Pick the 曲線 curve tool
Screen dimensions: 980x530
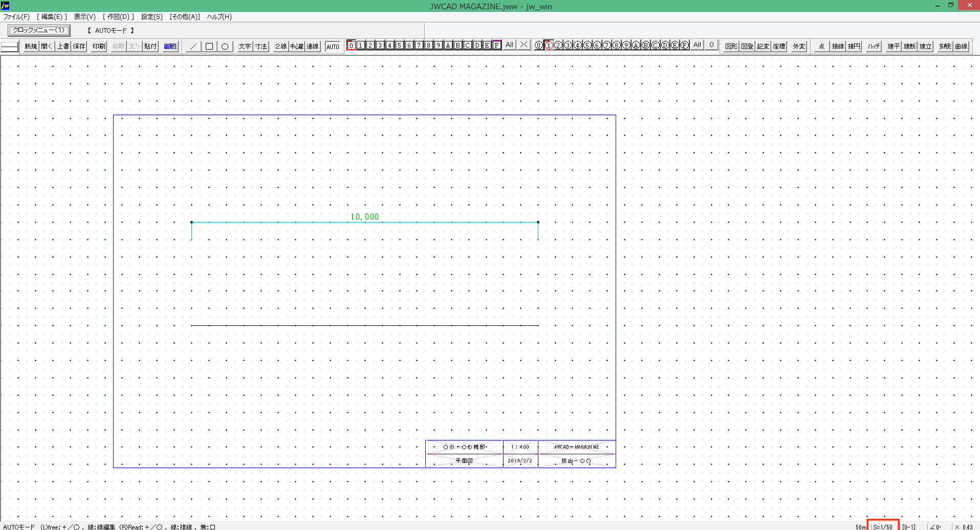tap(961, 47)
